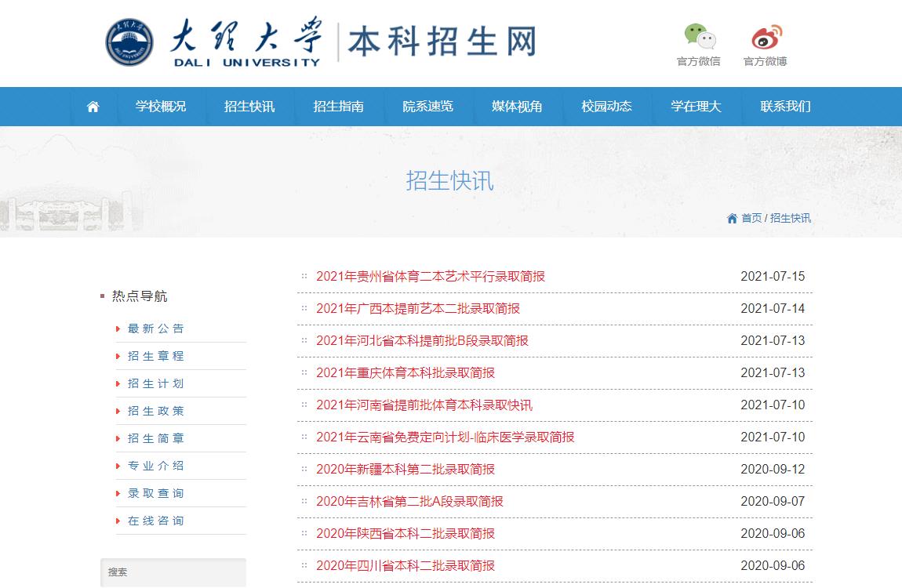
Task: Open 校园动态 menu item
Action: pos(606,107)
